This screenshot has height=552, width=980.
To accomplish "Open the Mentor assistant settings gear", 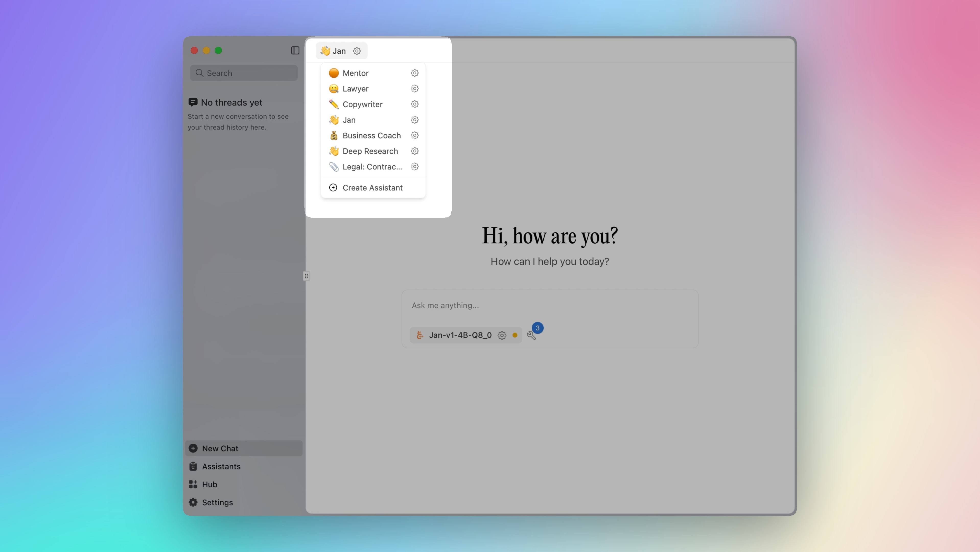I will (x=414, y=73).
